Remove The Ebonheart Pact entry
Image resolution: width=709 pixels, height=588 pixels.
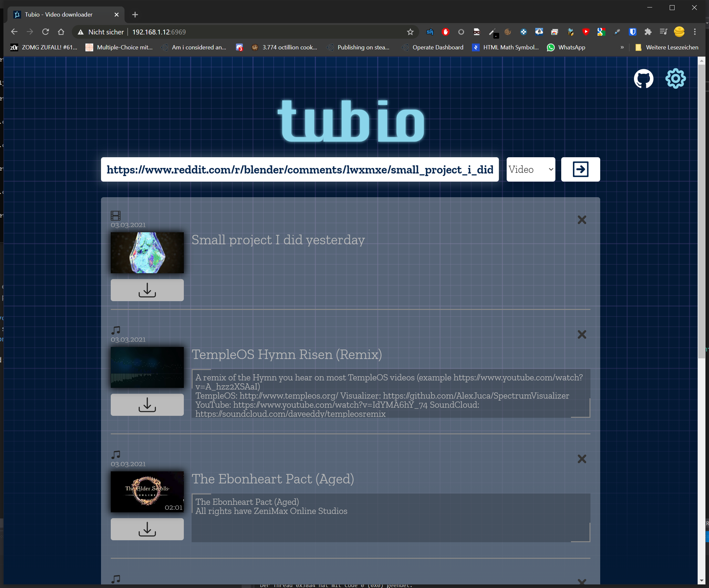point(581,459)
